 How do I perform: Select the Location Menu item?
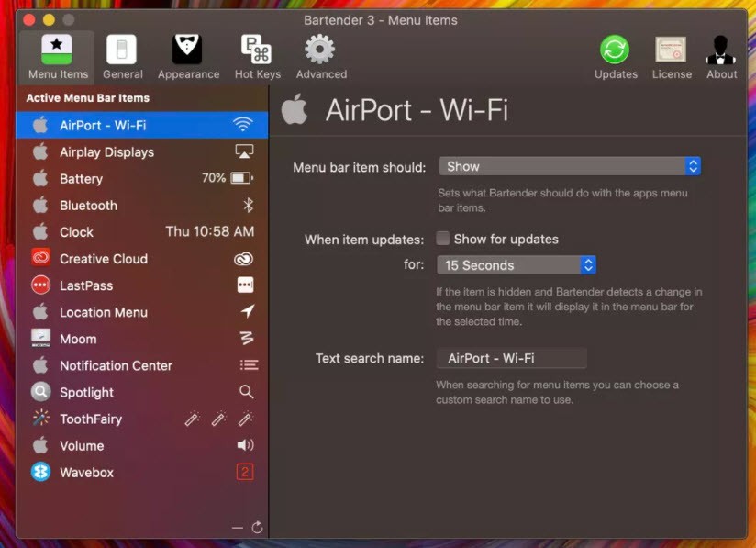141,312
